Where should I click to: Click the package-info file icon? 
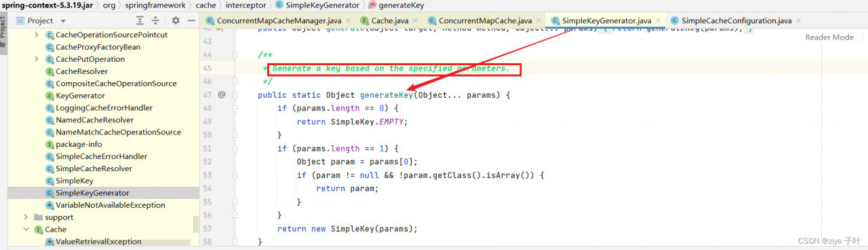[50, 145]
